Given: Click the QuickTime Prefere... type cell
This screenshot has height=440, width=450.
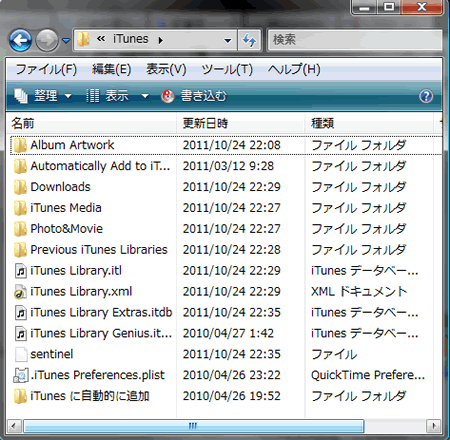Looking at the screenshot, I should [368, 375].
